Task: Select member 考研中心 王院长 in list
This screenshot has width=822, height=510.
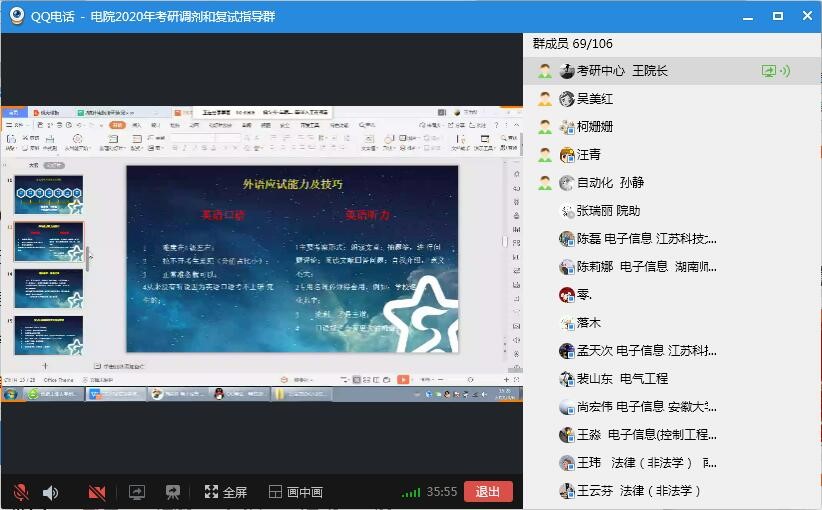Action: [621, 71]
